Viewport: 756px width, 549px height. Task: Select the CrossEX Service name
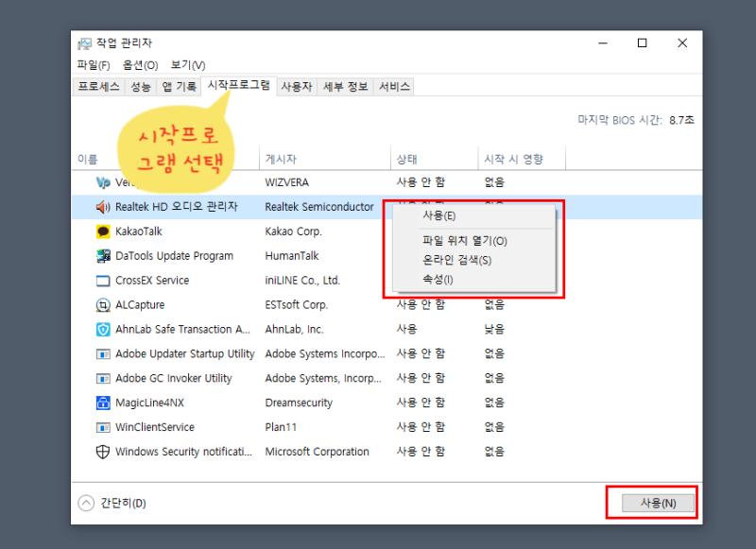(152, 281)
